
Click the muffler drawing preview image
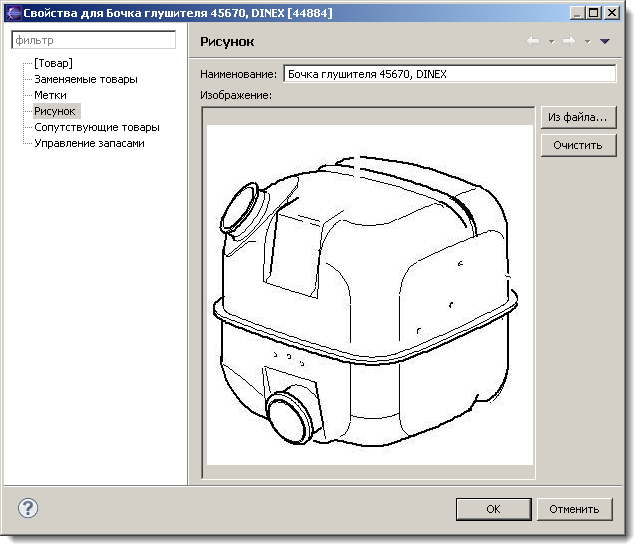(x=370, y=294)
